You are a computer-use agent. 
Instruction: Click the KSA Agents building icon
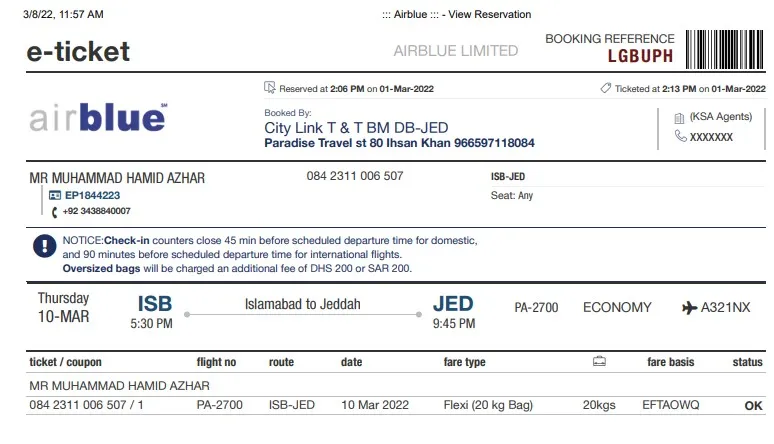click(x=679, y=118)
